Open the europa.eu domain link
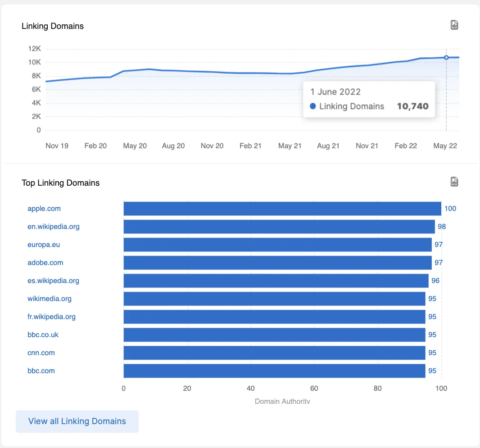Viewport: 480px width, 448px height. click(44, 245)
